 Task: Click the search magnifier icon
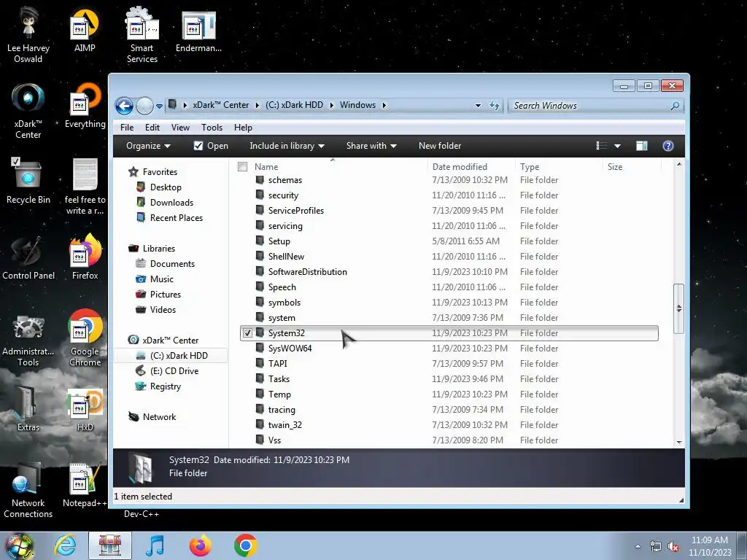click(675, 105)
